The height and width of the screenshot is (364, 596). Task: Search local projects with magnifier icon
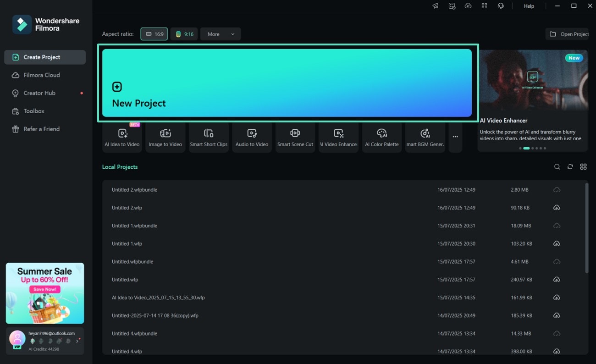pyautogui.click(x=557, y=167)
